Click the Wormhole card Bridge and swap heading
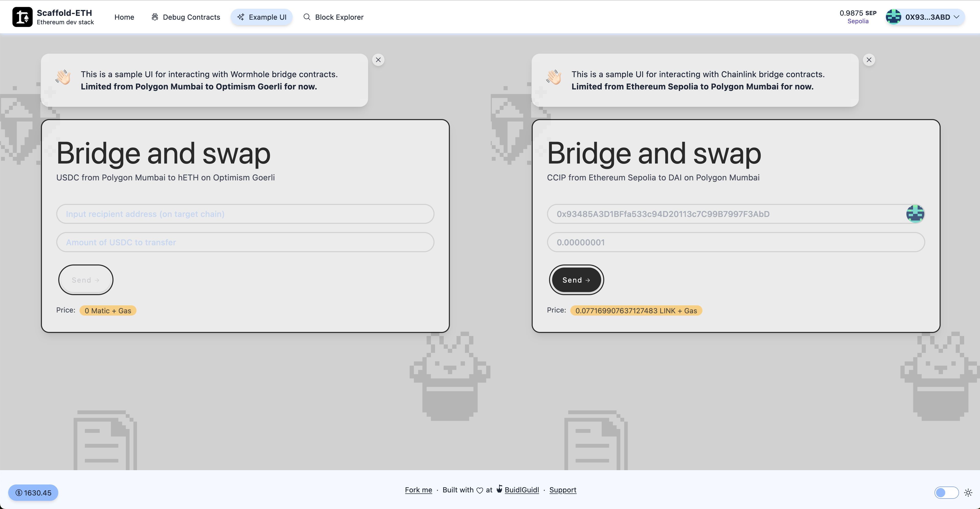Viewport: 980px width, 509px height. coord(164,153)
